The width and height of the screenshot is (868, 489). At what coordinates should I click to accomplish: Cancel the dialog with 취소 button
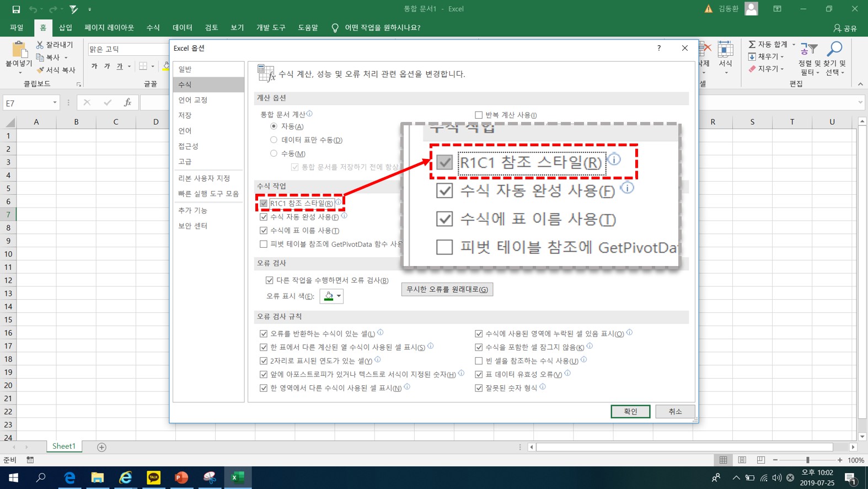pyautogui.click(x=675, y=411)
